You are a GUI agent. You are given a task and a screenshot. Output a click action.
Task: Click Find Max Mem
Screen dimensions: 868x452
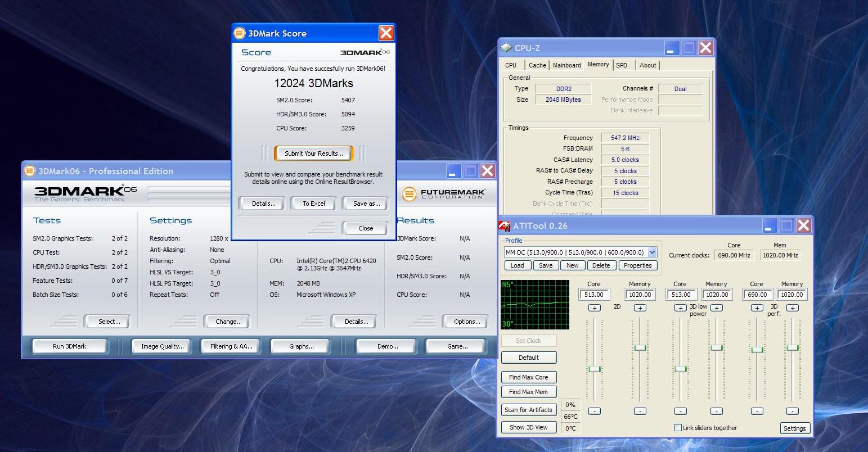pos(528,392)
